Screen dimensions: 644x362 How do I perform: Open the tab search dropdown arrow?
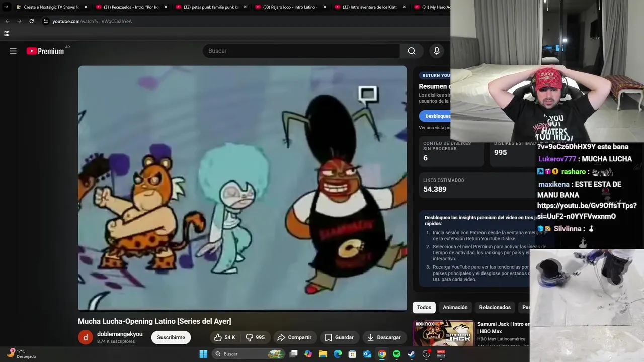coord(7,7)
